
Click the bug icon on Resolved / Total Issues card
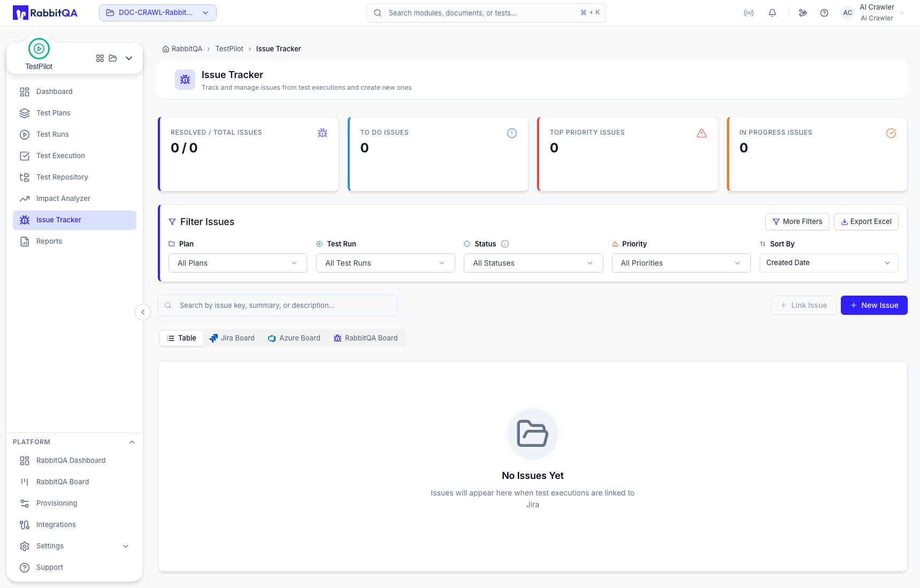pyautogui.click(x=323, y=133)
